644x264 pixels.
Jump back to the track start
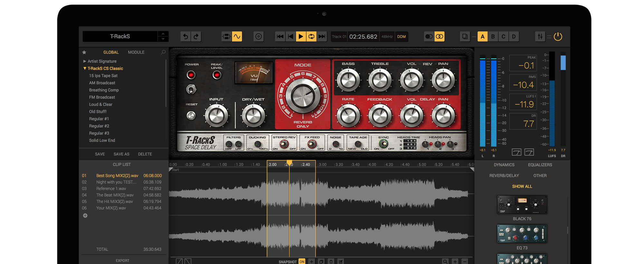pos(290,37)
